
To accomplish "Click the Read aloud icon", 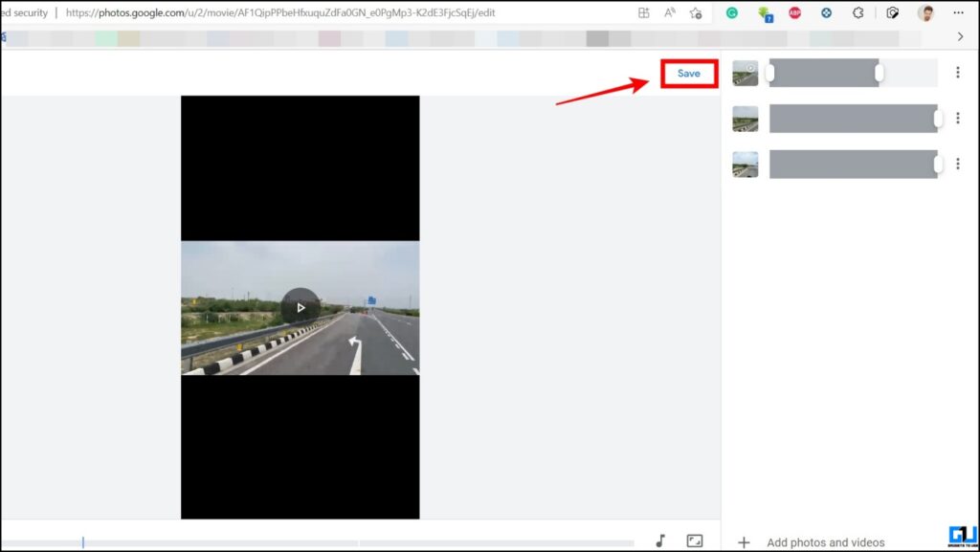I will point(669,12).
